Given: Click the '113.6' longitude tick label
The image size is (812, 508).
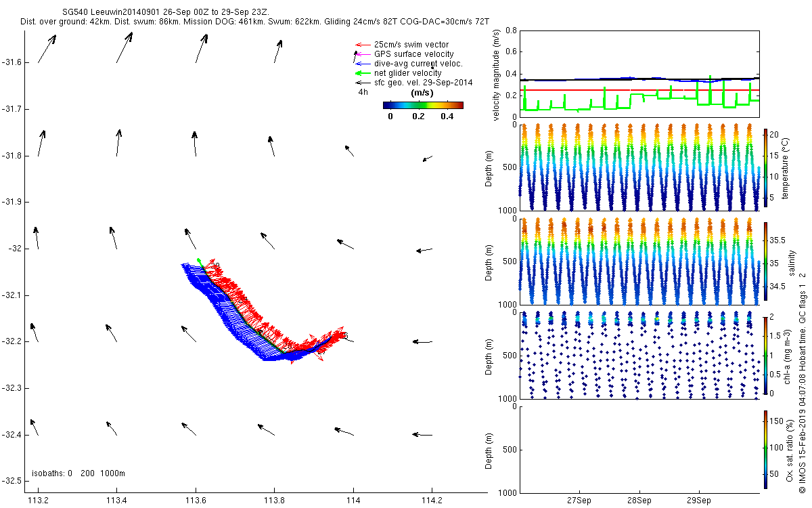Looking at the screenshot, I should [196, 501].
